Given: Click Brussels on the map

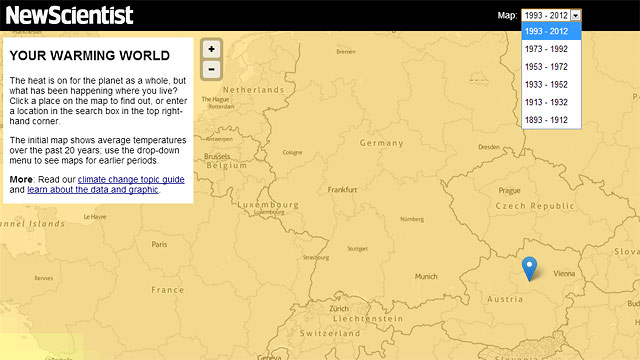Looking at the screenshot, I should pyautogui.click(x=217, y=156).
